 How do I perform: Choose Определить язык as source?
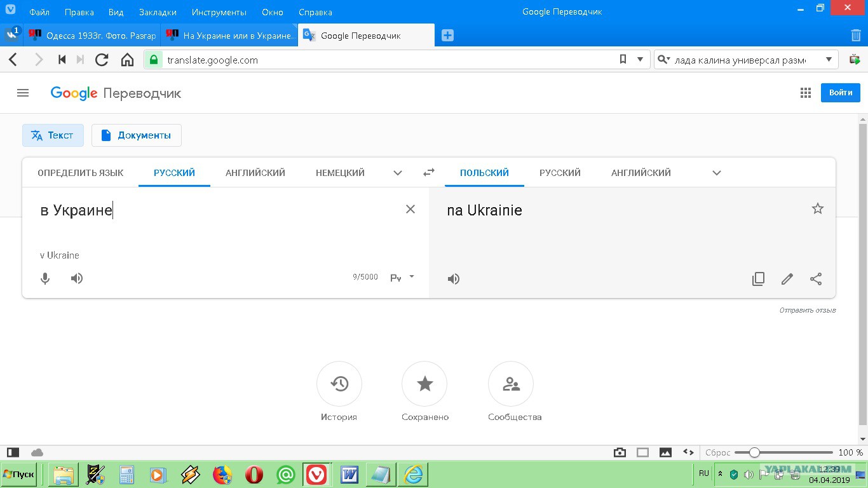click(81, 173)
